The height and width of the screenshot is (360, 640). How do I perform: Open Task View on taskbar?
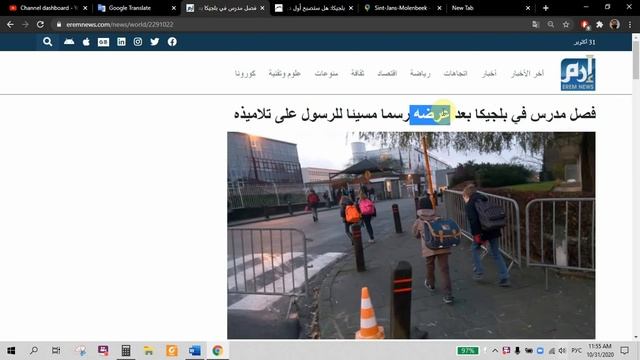tap(56, 351)
